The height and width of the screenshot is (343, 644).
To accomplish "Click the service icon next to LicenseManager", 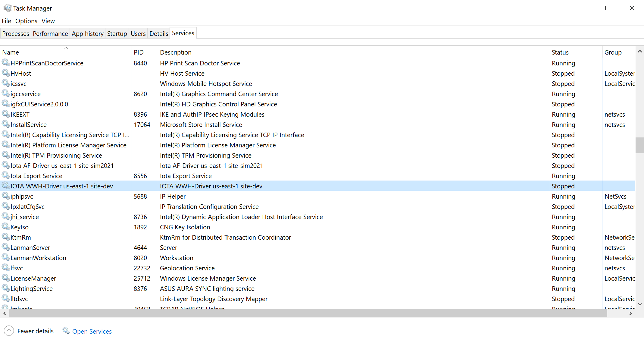I will (6, 278).
